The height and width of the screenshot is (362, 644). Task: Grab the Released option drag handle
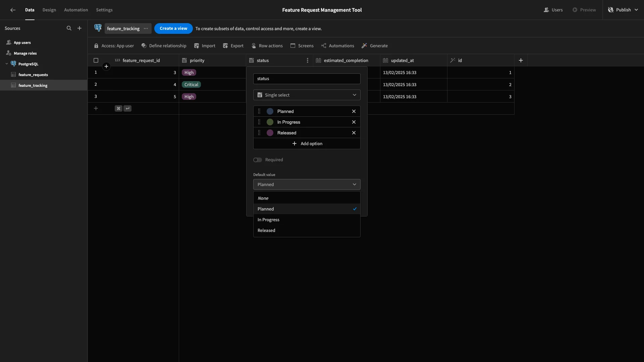259,133
